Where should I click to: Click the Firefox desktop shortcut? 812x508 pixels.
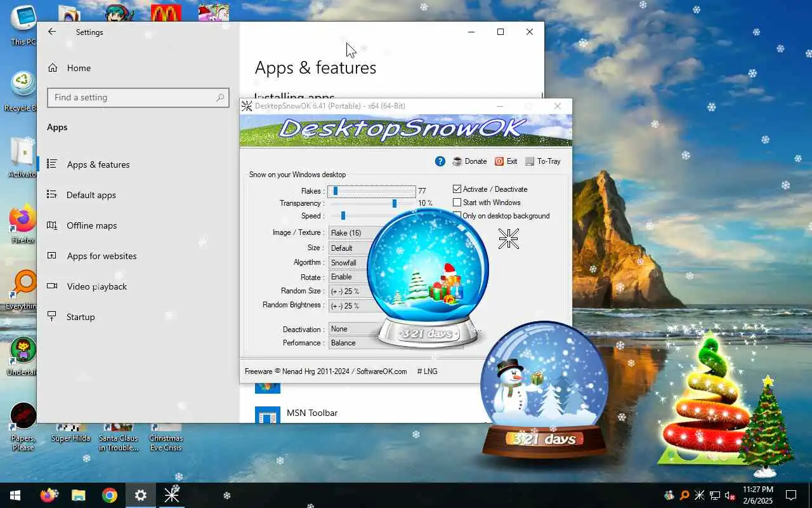pyautogui.click(x=23, y=224)
